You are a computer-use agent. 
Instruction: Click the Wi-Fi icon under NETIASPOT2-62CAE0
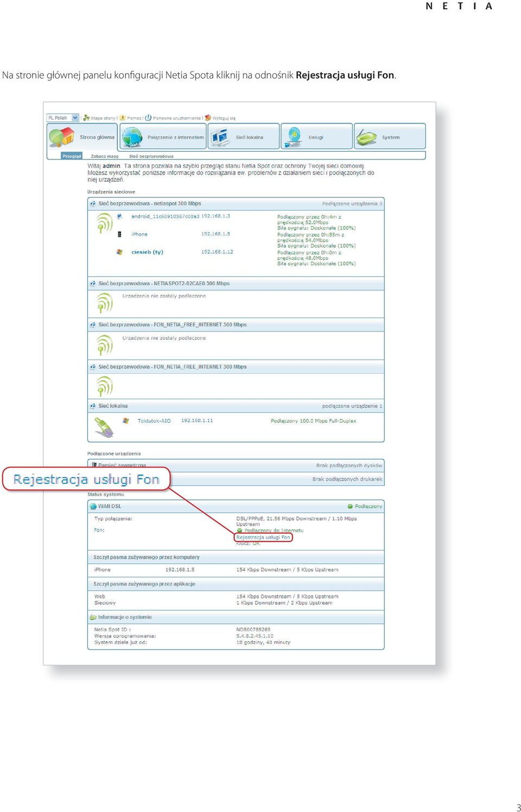(104, 303)
